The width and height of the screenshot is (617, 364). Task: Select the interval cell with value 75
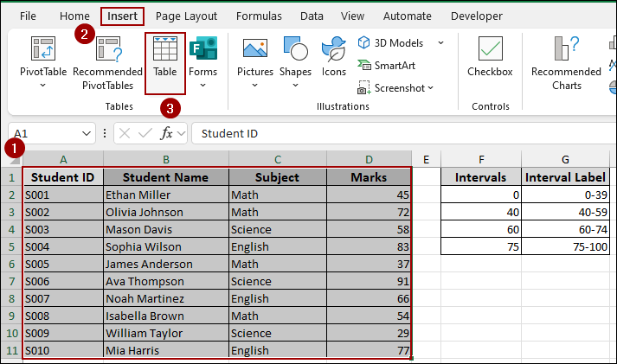click(481, 246)
